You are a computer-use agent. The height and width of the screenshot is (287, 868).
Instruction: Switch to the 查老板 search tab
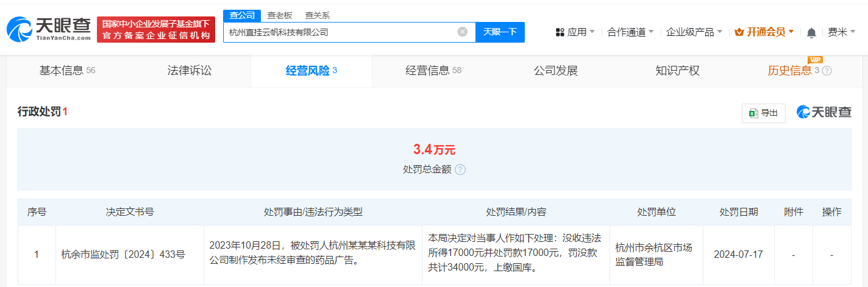[280, 16]
